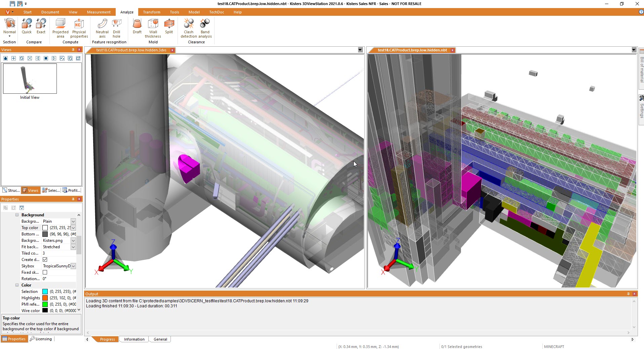
Task: Open the Skybox dropdown list
Action: pos(73,266)
